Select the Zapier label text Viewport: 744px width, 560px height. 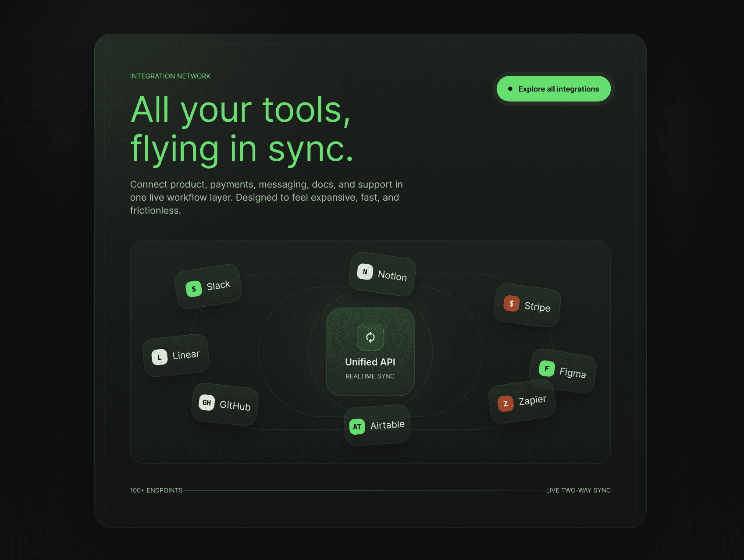pyautogui.click(x=532, y=401)
